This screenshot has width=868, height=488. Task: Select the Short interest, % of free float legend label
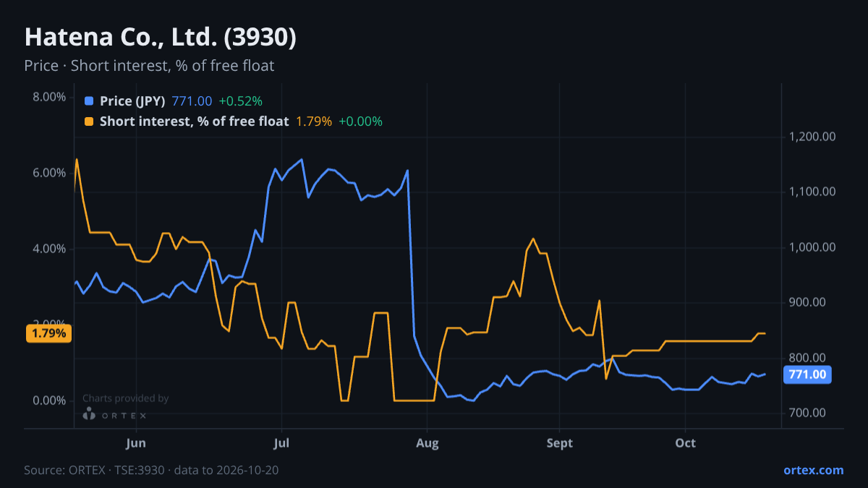click(x=195, y=121)
